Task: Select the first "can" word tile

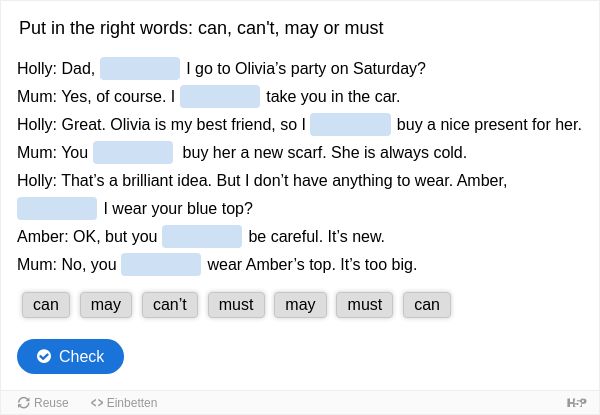Action: [46, 305]
